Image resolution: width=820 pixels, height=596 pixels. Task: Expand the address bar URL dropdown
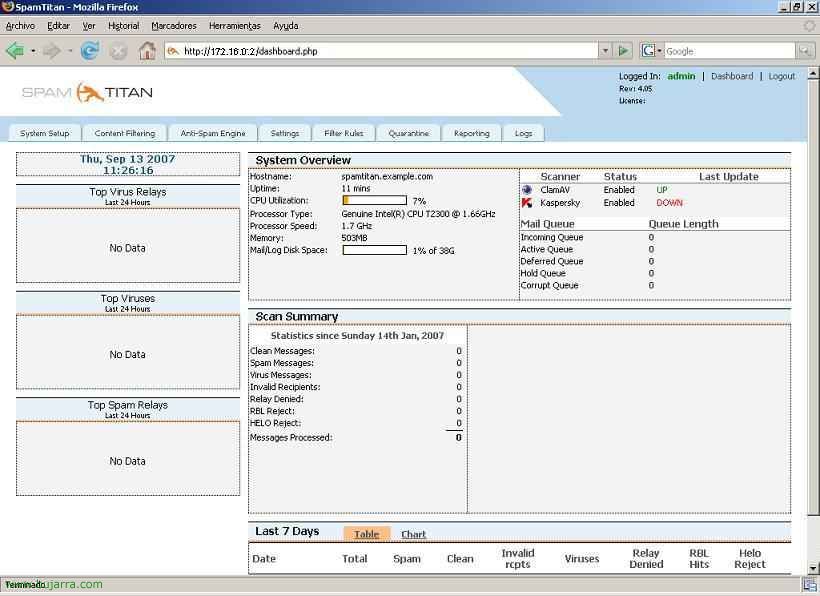click(x=605, y=51)
